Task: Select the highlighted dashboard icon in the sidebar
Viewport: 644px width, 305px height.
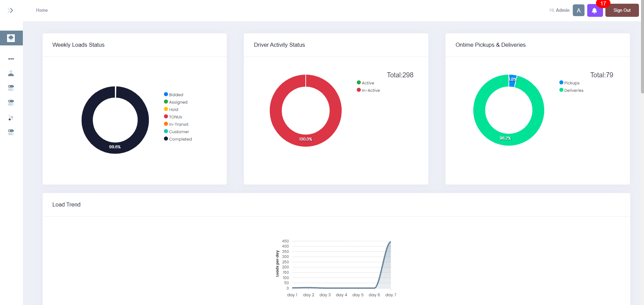Action: pos(11,38)
